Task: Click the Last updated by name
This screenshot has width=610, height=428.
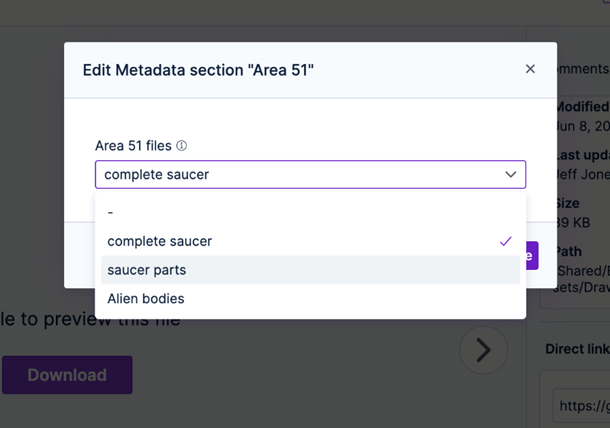Action: tap(582, 172)
